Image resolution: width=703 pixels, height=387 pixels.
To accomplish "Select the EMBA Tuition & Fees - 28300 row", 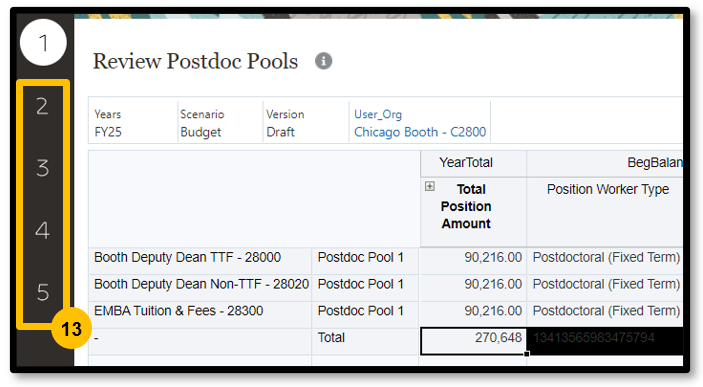I will coord(200,315).
